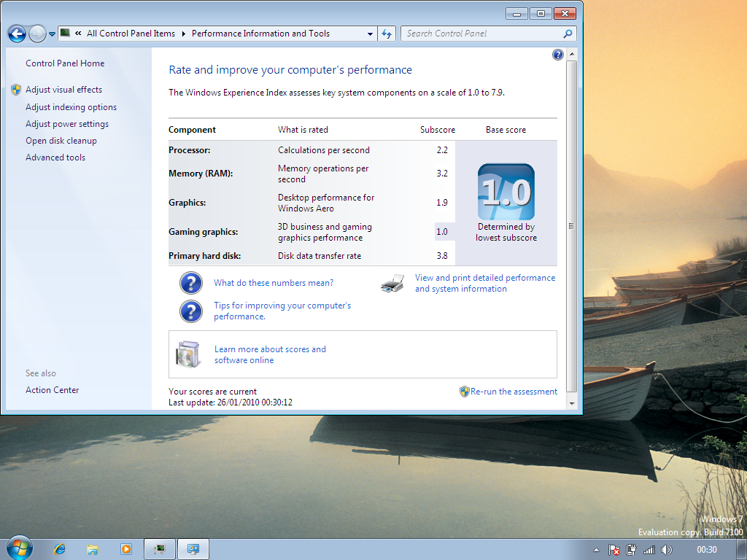The height and width of the screenshot is (560, 747).
Task: Open the recent pages dropdown arrow
Action: pos(52,34)
